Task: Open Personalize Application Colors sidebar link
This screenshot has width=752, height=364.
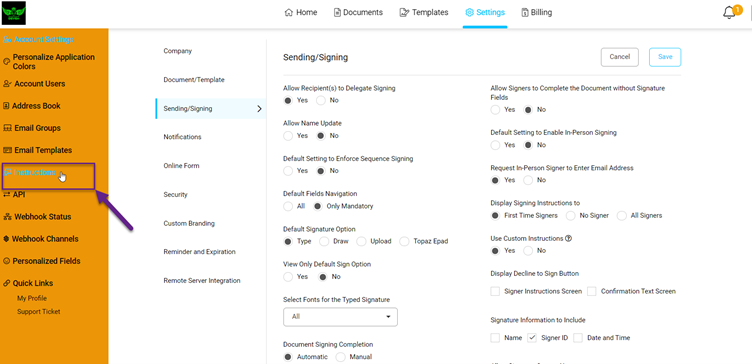Action: tap(54, 62)
